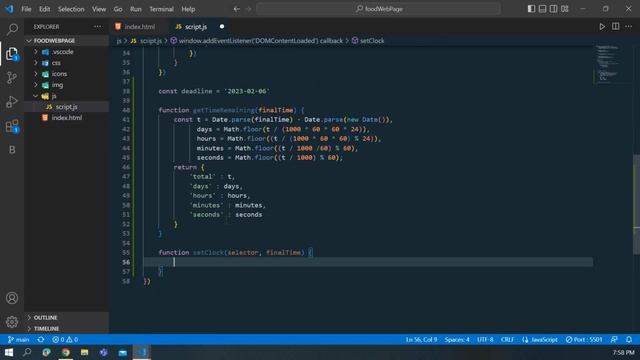640x360 pixels.
Task: Open the Run menu
Action: (x=136, y=9)
